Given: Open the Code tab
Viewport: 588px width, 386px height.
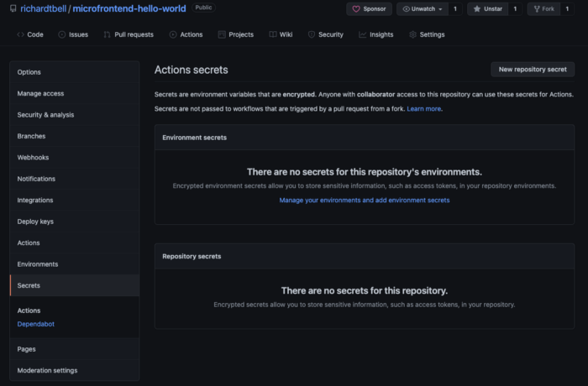Looking at the screenshot, I should [30, 34].
